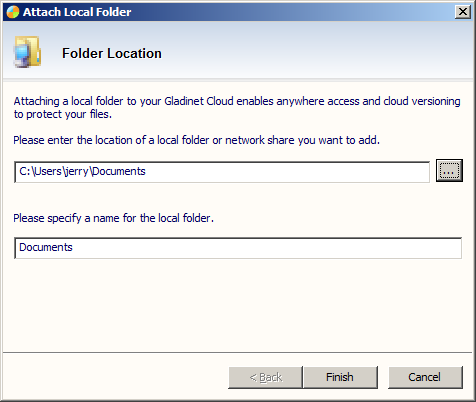Close the Attach Local Folder dialog
Screen dimensions: 476x402
(x=463, y=12)
